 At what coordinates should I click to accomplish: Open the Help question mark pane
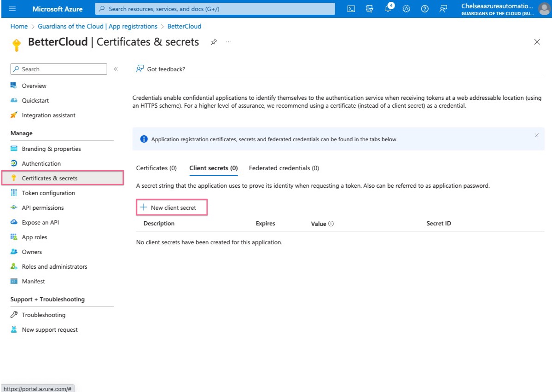tap(424, 9)
